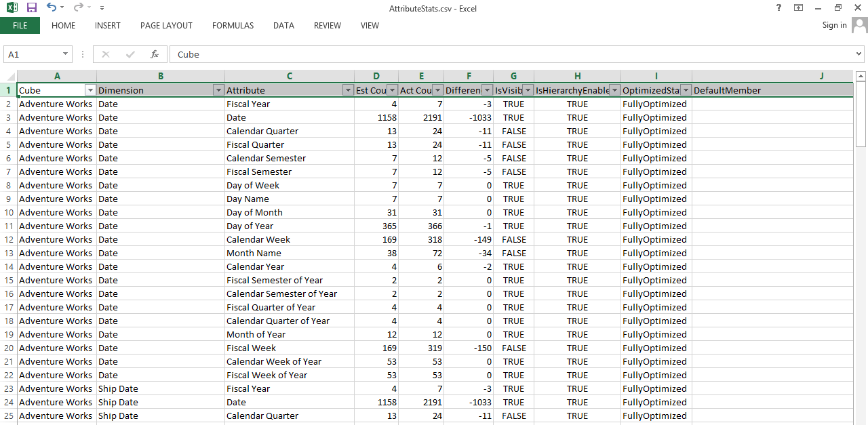Click the Name Box showing A1

32,54
